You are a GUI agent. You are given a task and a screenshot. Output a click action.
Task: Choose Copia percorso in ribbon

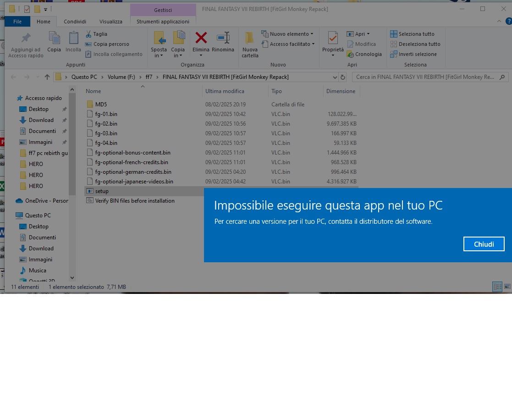[107, 44]
